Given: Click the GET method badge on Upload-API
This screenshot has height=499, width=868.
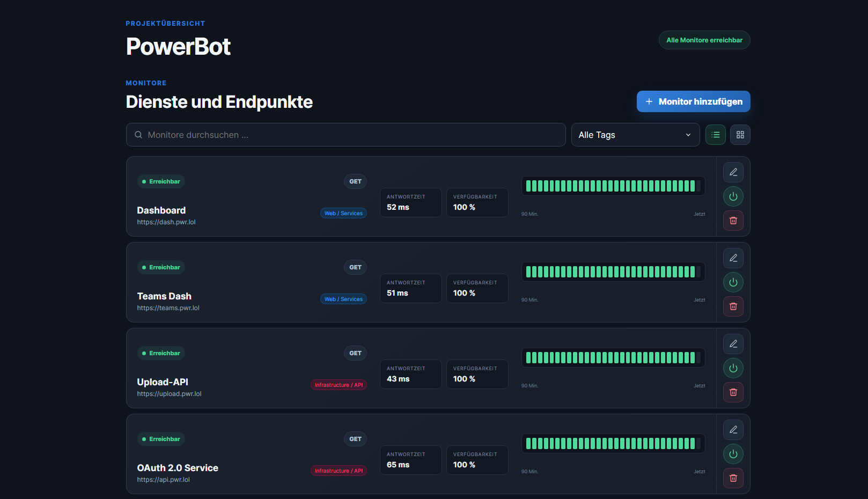Looking at the screenshot, I should (355, 353).
